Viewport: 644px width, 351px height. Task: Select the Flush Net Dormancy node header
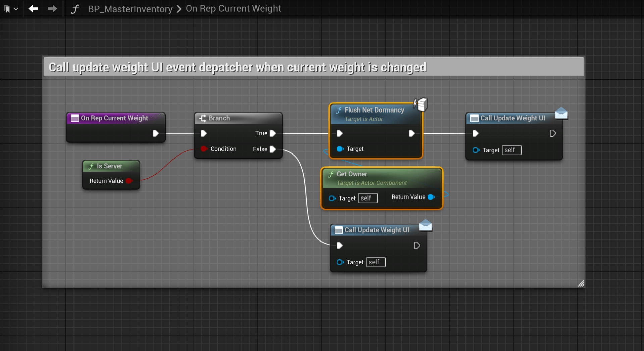(x=376, y=114)
